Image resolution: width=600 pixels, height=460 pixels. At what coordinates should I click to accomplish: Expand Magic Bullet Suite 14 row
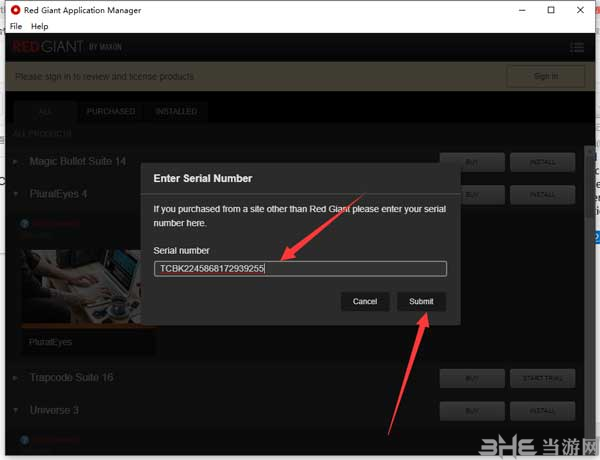[15, 162]
